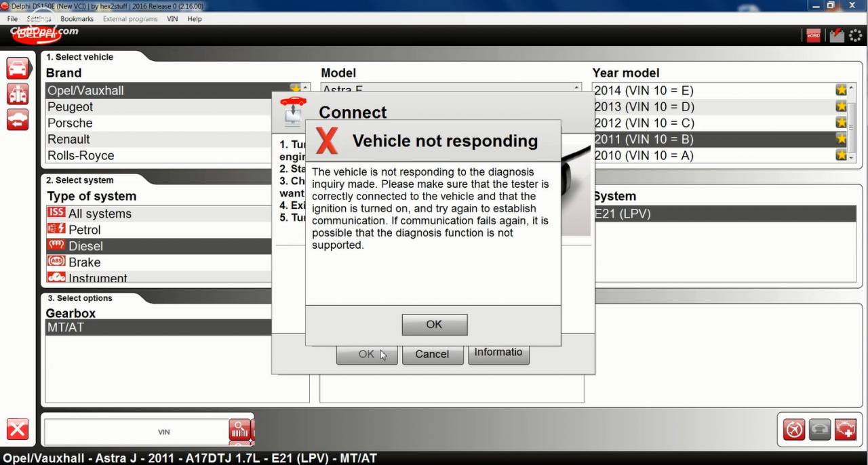Open the External programs menu
Image resolution: width=868 pixels, height=465 pixels.
130,19
